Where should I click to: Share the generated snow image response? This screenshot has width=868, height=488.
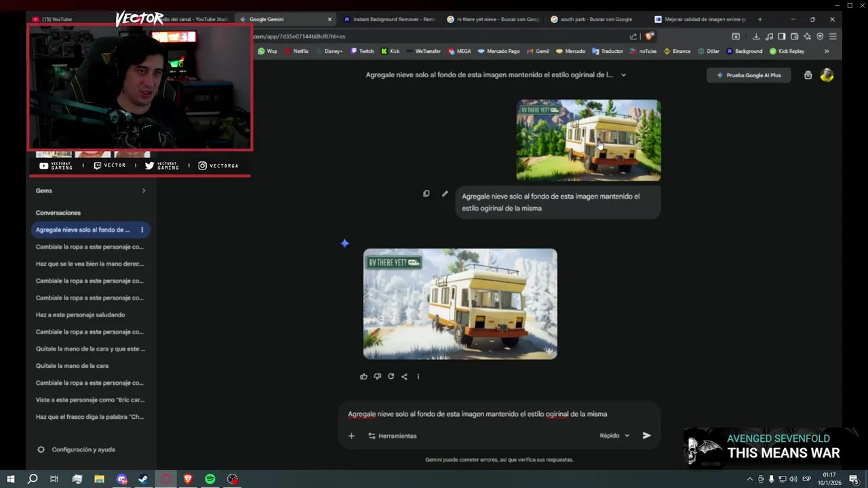(x=404, y=376)
